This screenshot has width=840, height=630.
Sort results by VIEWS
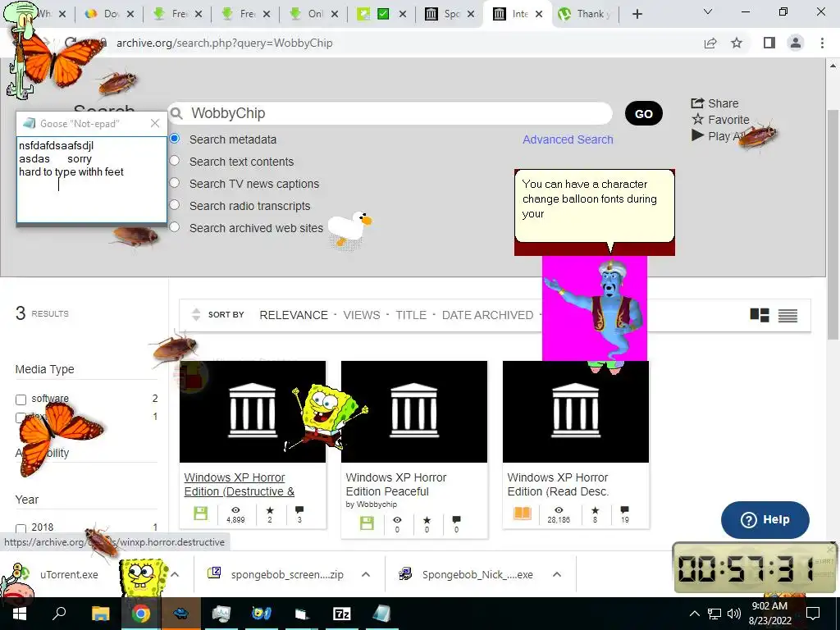(x=362, y=315)
